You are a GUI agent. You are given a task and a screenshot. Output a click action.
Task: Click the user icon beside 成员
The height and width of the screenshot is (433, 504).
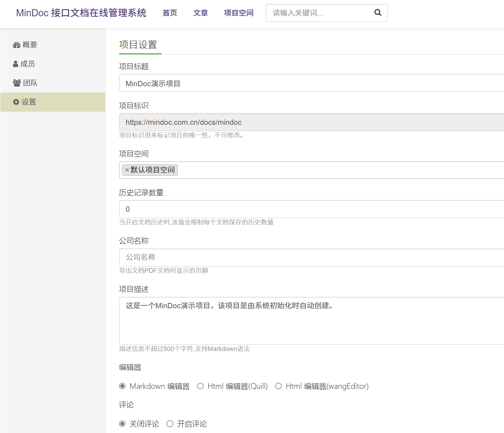pyautogui.click(x=16, y=64)
